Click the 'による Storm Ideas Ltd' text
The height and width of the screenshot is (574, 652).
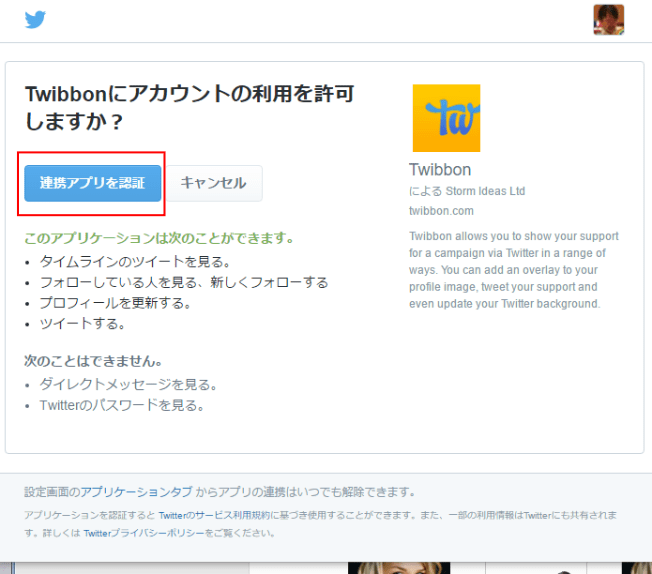[467, 191]
